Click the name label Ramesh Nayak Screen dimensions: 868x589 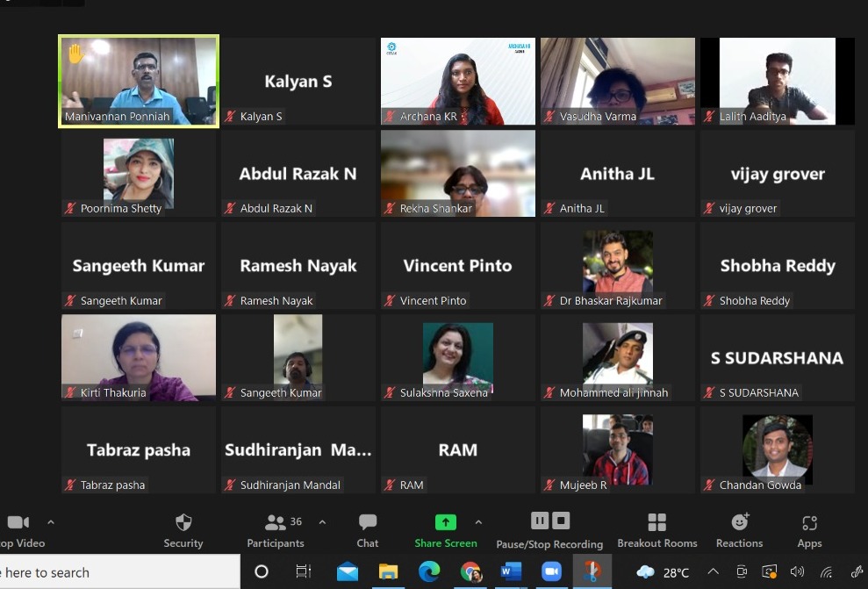point(276,301)
